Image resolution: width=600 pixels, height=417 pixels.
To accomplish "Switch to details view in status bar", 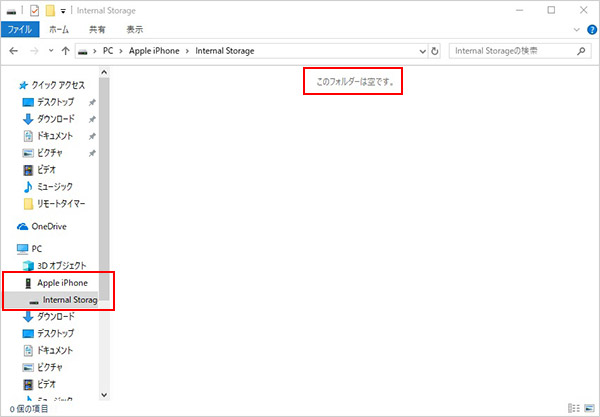I will click(x=573, y=407).
